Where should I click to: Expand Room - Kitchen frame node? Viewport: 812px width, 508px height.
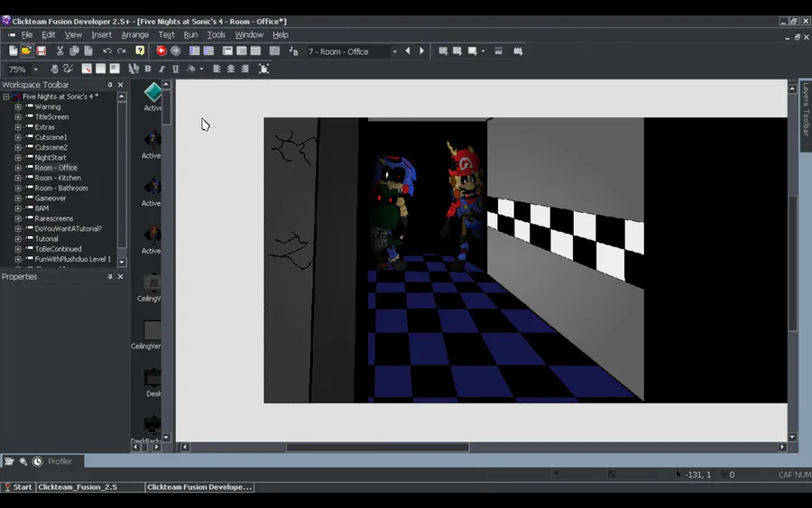pyautogui.click(x=18, y=178)
